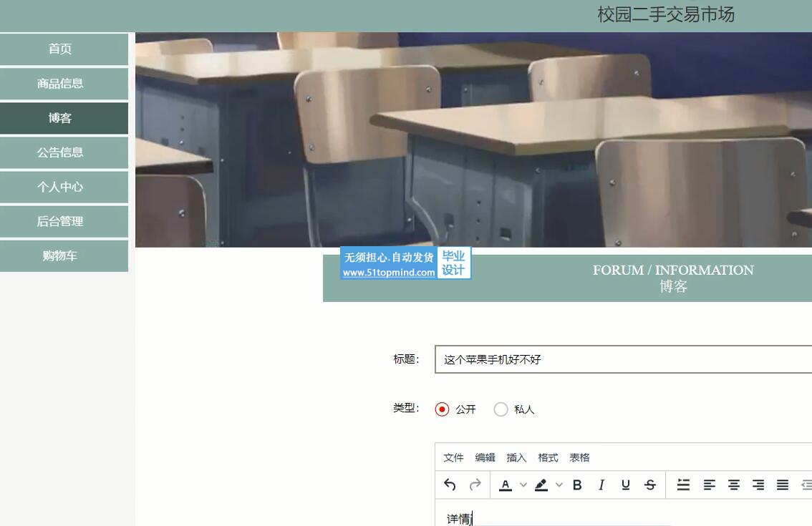Open 后台管理 in the sidebar
The image size is (812, 526).
[x=64, y=222]
